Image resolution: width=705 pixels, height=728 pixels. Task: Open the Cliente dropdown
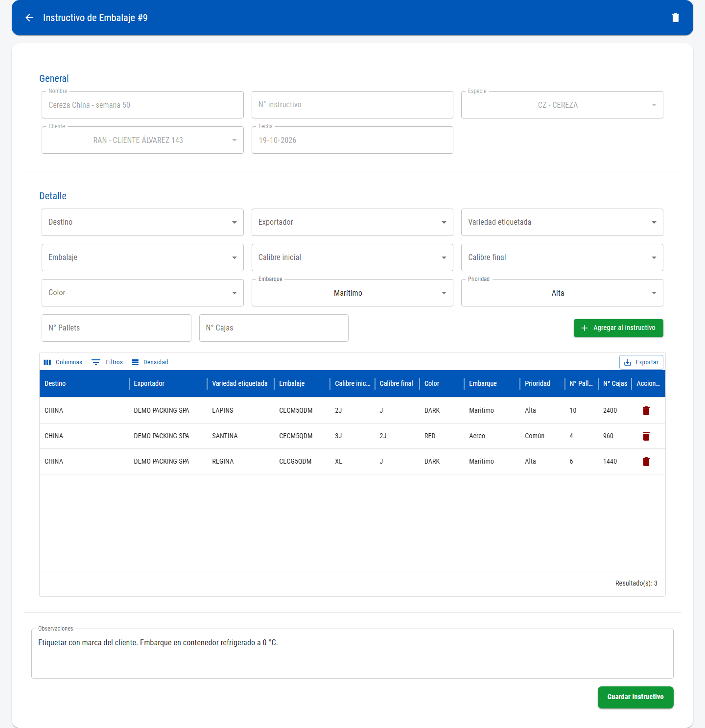click(x=142, y=140)
